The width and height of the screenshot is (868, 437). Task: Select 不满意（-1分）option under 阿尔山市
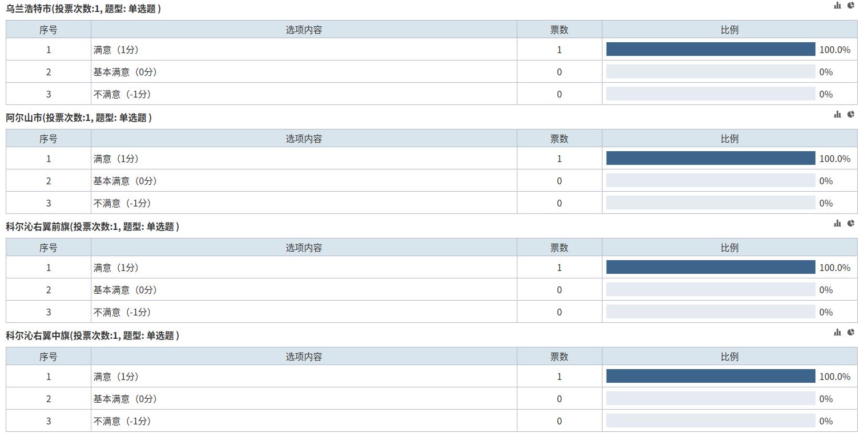tap(122, 203)
